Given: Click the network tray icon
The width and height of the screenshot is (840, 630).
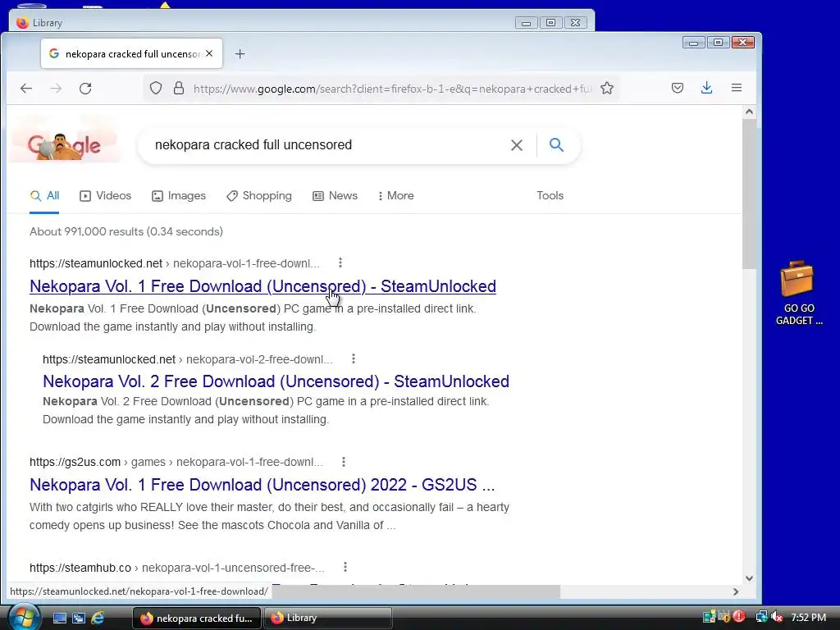Looking at the screenshot, I should pos(761,617).
